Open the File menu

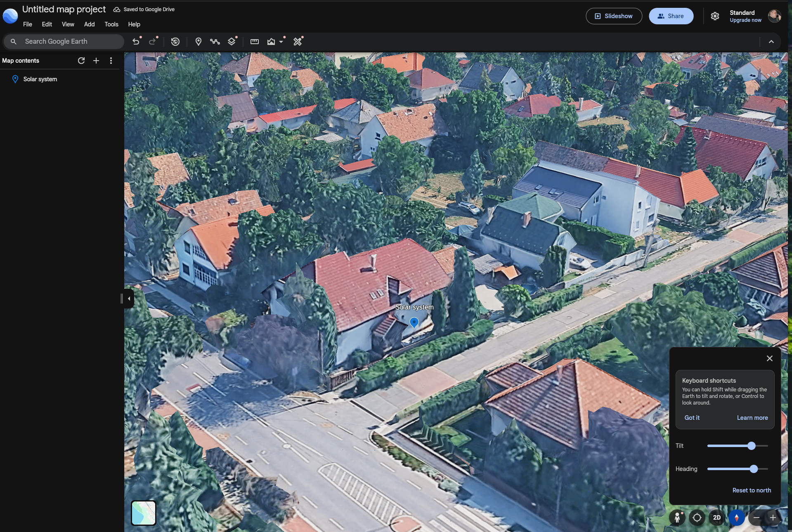(x=28, y=24)
